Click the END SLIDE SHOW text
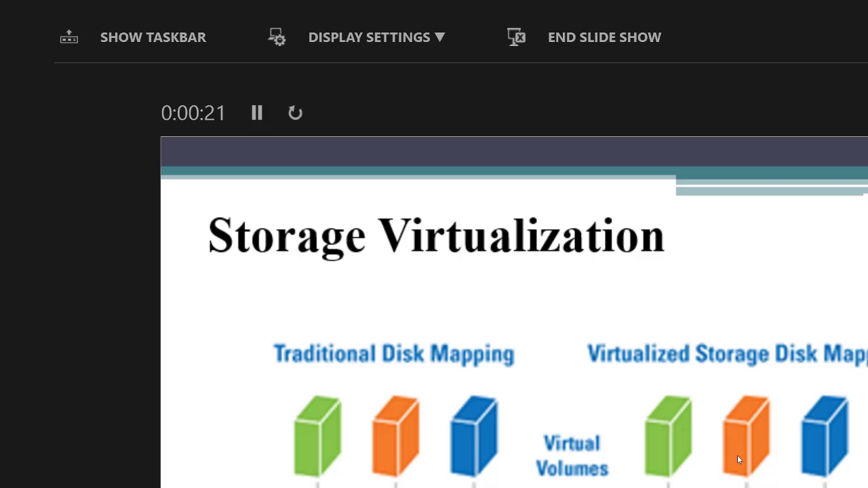Viewport: 868px width, 488px height. click(x=604, y=37)
